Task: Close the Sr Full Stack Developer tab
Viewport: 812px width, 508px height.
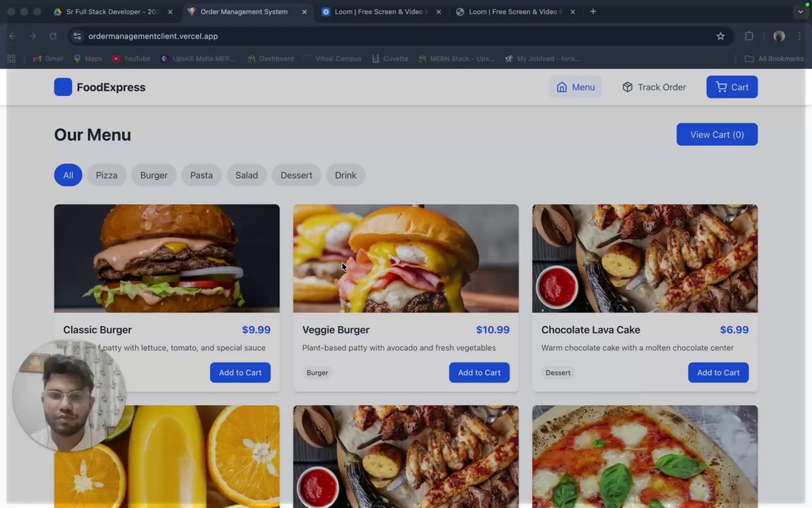Action: click(x=170, y=12)
